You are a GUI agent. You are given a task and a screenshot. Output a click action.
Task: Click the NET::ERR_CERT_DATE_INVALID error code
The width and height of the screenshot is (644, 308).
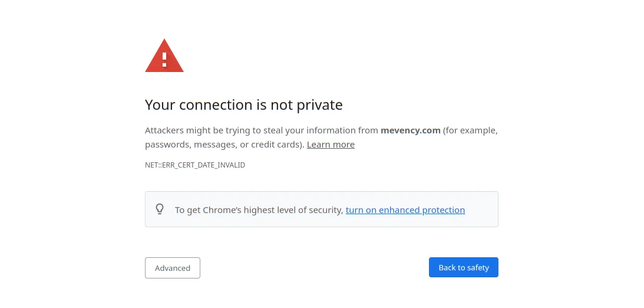(195, 165)
